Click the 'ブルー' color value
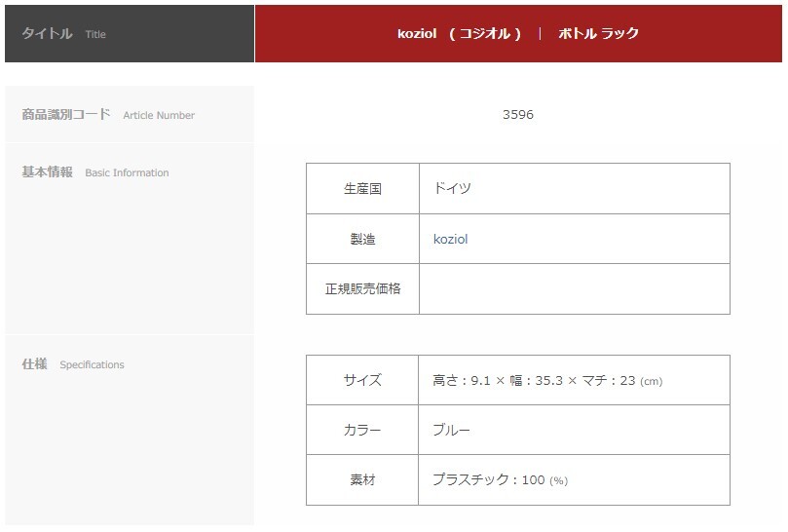This screenshot has width=788, height=532. pos(451,430)
